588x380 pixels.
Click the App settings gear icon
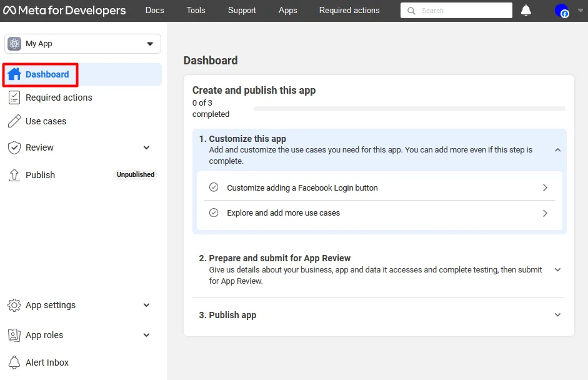pyautogui.click(x=14, y=305)
